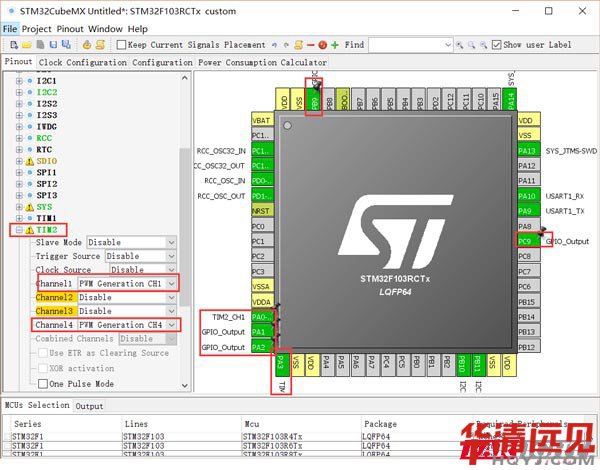Click the Undo arrow in the toolbar
Image resolution: width=600 pixels, height=470 pixels.
[274, 45]
